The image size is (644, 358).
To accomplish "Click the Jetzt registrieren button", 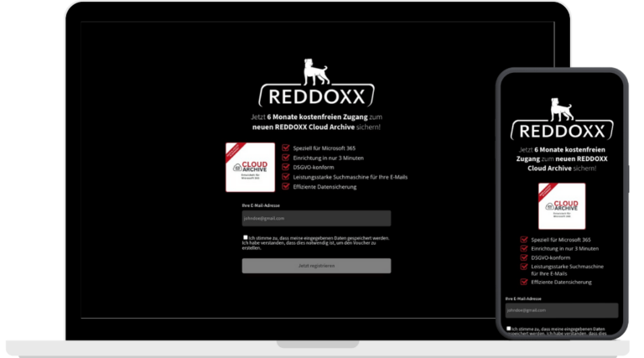I will [316, 266].
